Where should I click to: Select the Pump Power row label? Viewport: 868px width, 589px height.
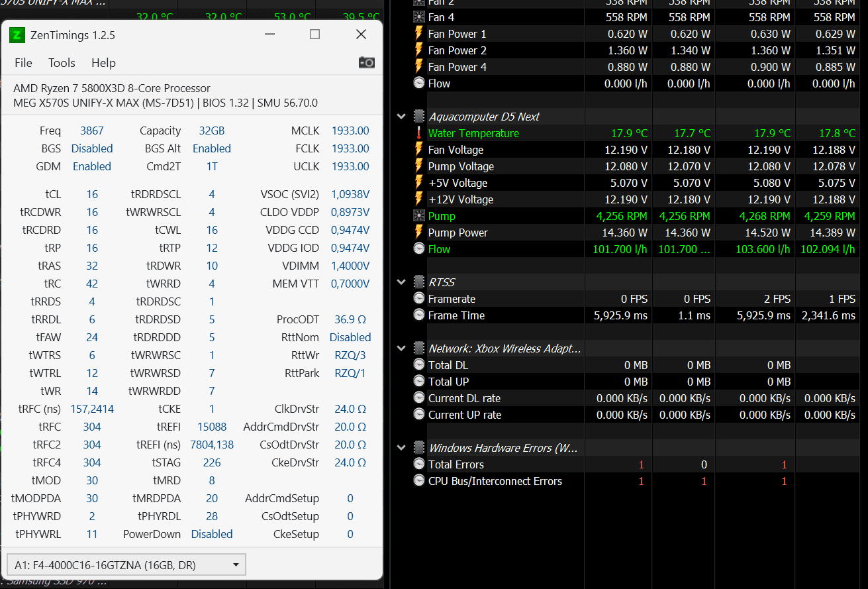458,233
